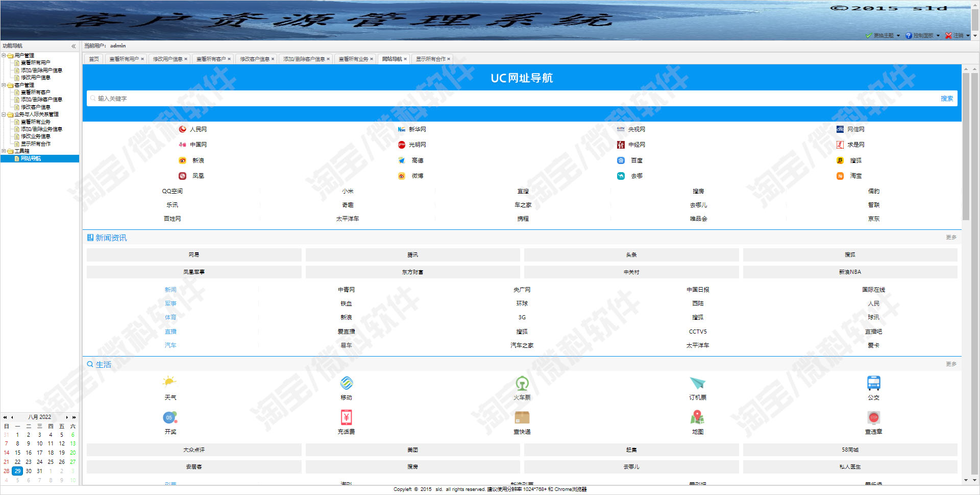
Task: Open the 开奖 lottery icon
Action: click(x=170, y=417)
